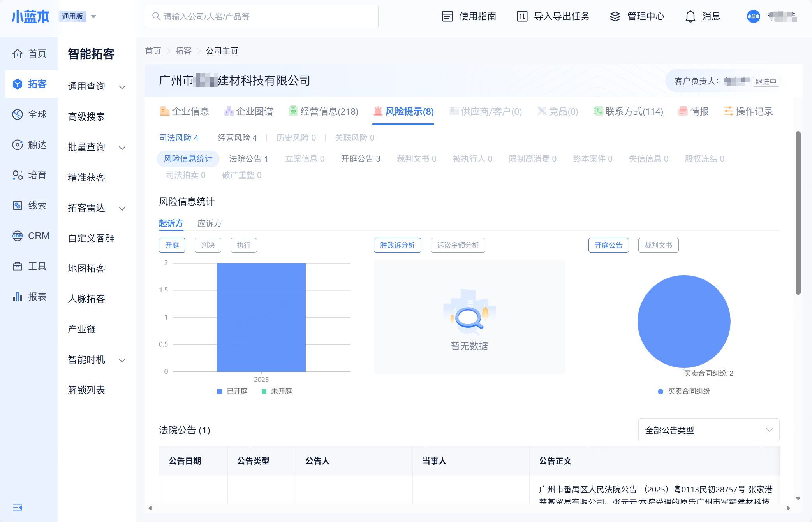The image size is (812, 522).
Task: Collapse sidebar with bottom-left menu icon
Action: [x=18, y=508]
